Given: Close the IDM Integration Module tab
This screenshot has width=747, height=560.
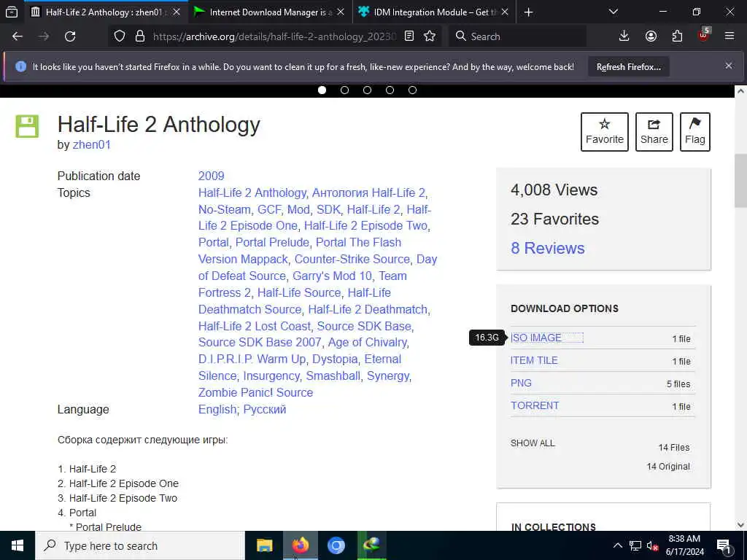Looking at the screenshot, I should click(505, 12).
